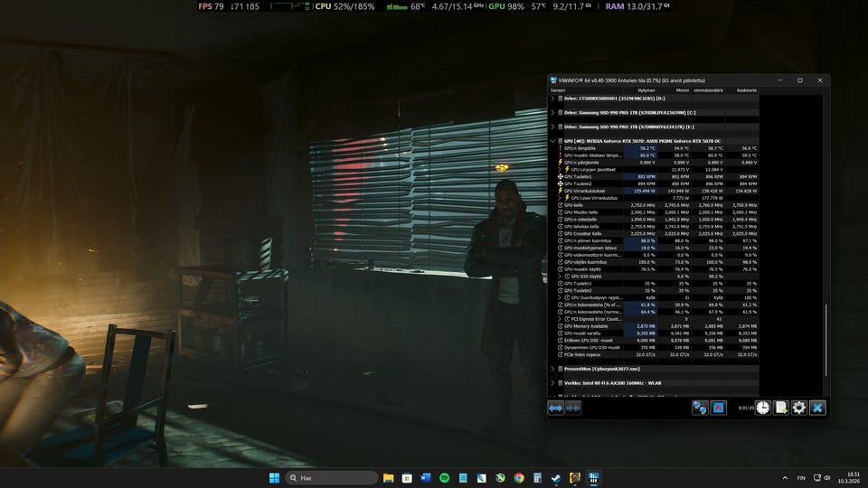This screenshot has width=868, height=488.
Task: Open network status icon in system tray
Action: pyautogui.click(x=817, y=478)
